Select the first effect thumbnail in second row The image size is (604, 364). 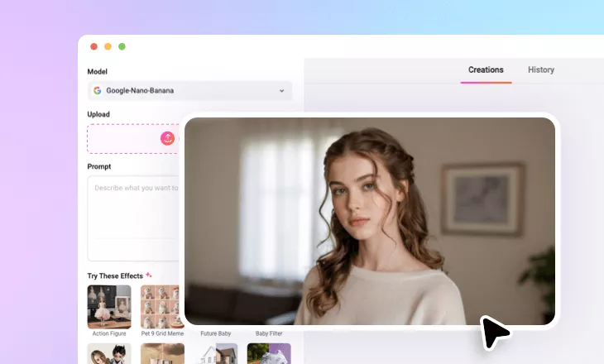click(109, 354)
